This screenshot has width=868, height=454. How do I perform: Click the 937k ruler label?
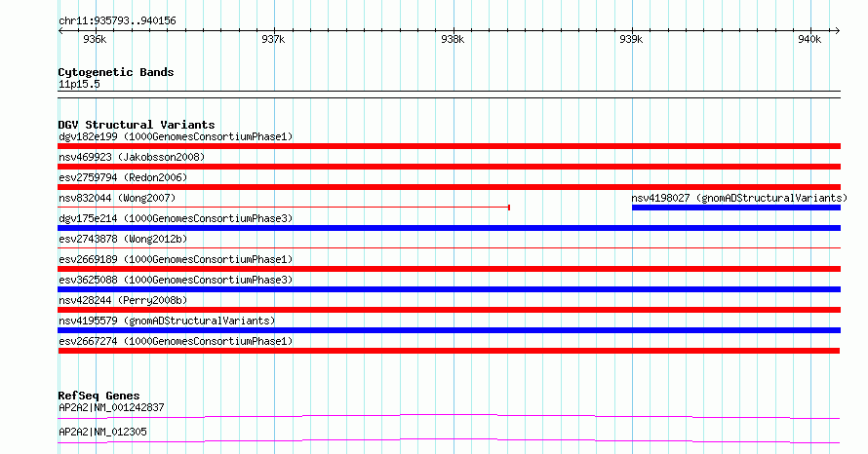click(273, 39)
